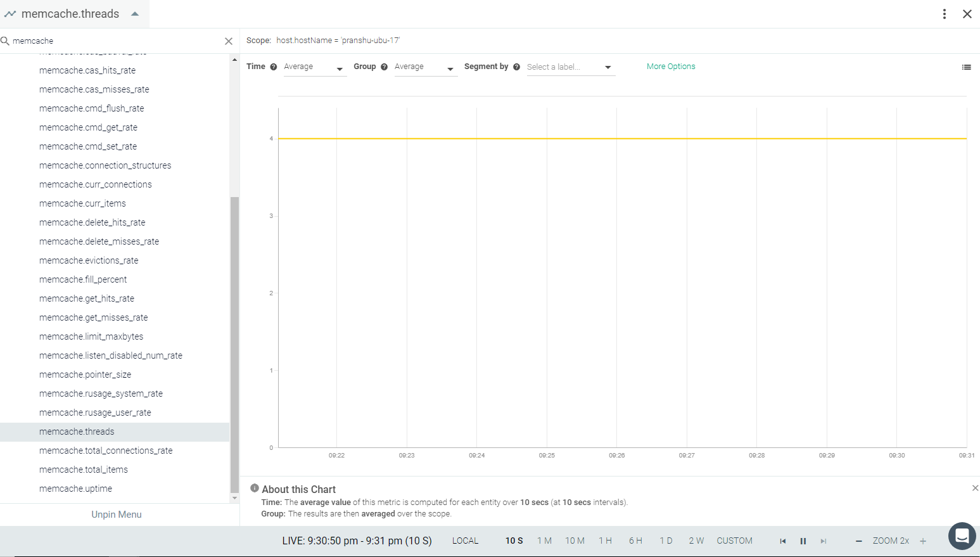
Task: Skip to next time interval
Action: pos(824,541)
